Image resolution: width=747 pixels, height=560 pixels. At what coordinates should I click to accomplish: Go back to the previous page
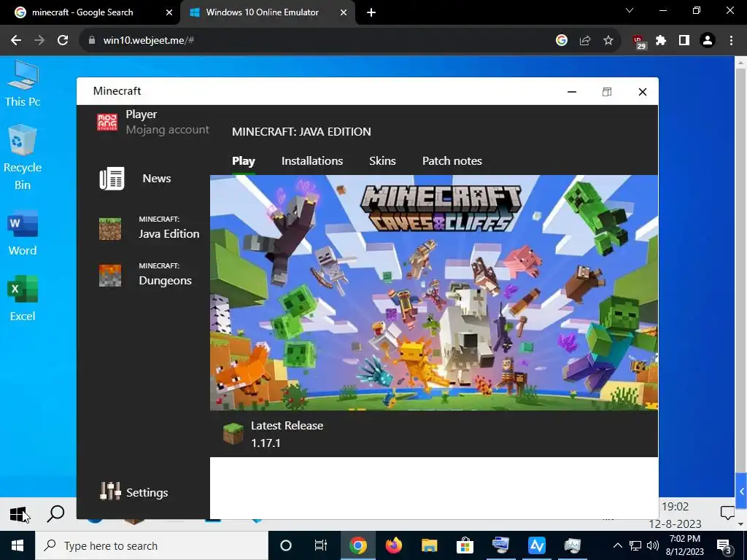click(x=16, y=41)
